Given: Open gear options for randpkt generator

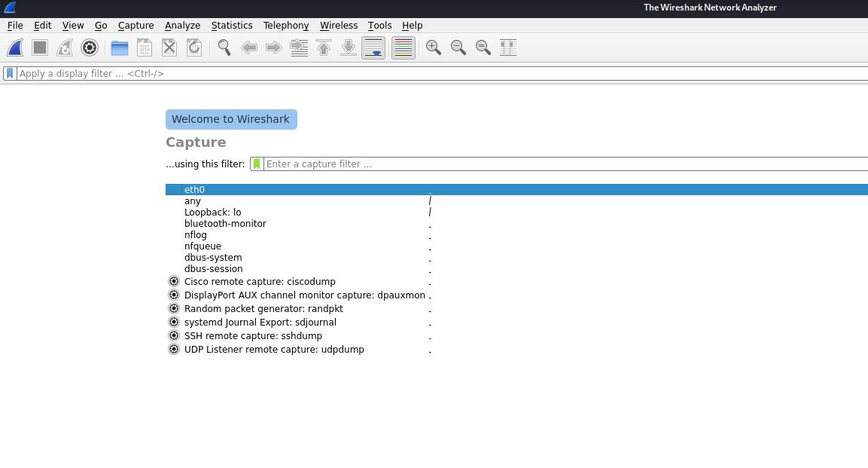Looking at the screenshot, I should [x=174, y=308].
